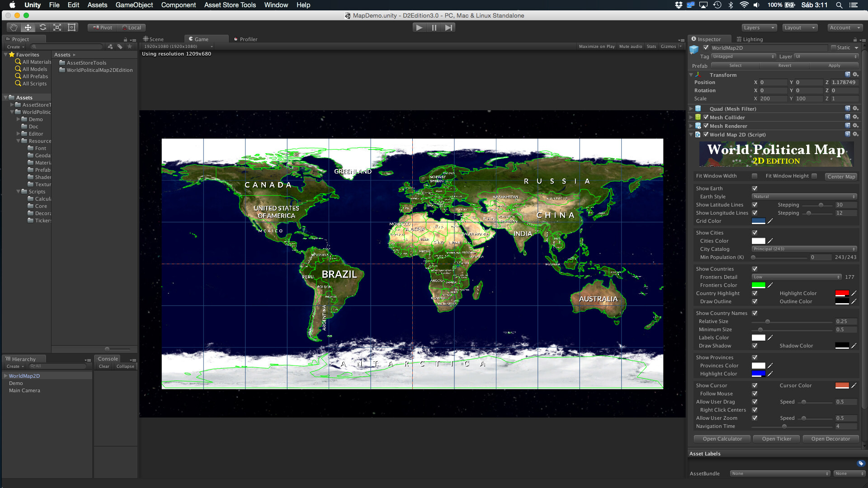
Task: Click the Mesh Collider help book icon
Action: click(x=847, y=117)
